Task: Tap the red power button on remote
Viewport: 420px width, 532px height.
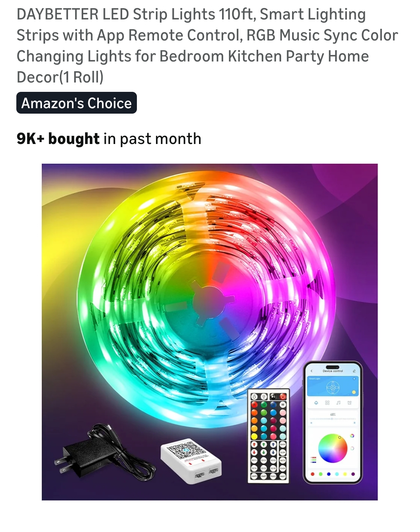Action: click(283, 397)
